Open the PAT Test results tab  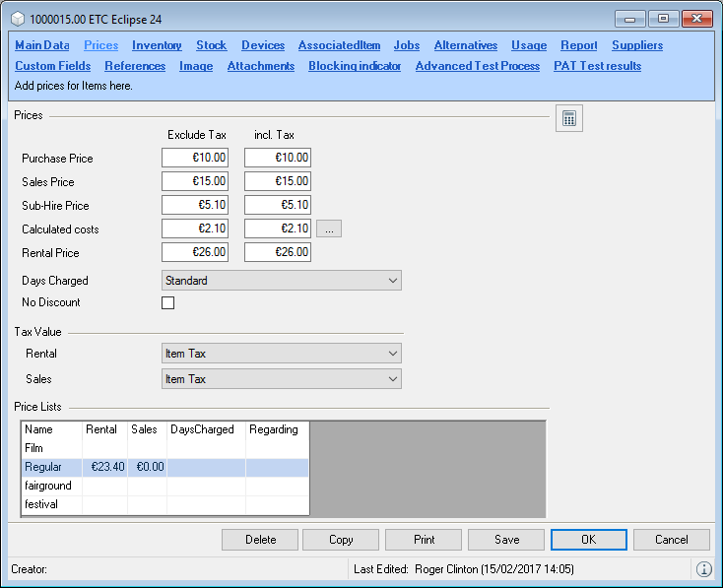click(597, 66)
